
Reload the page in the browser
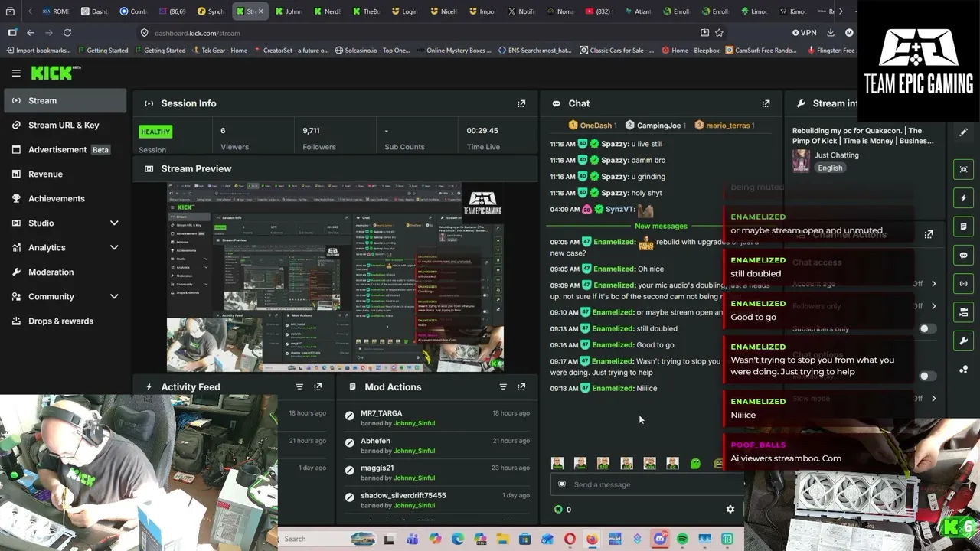pos(67,33)
